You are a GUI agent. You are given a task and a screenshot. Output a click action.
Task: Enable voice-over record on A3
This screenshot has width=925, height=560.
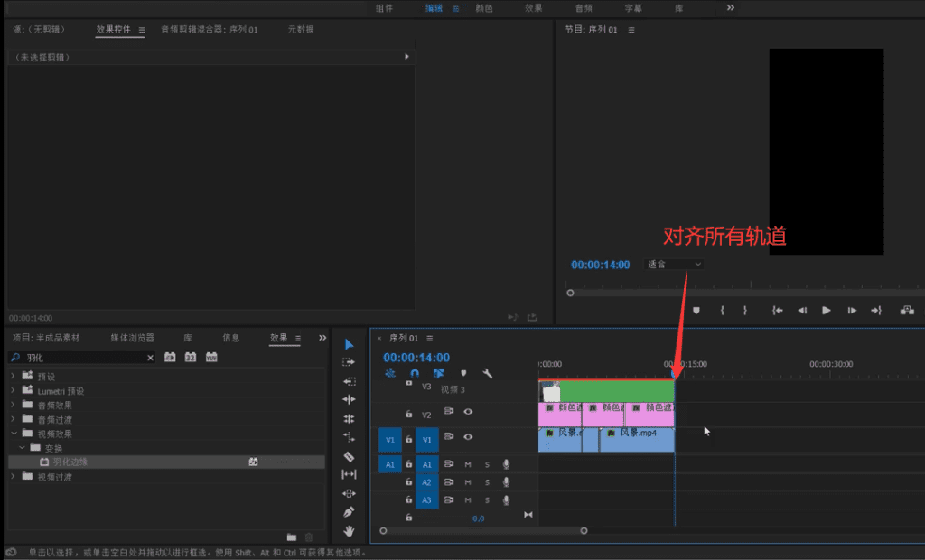coord(506,499)
